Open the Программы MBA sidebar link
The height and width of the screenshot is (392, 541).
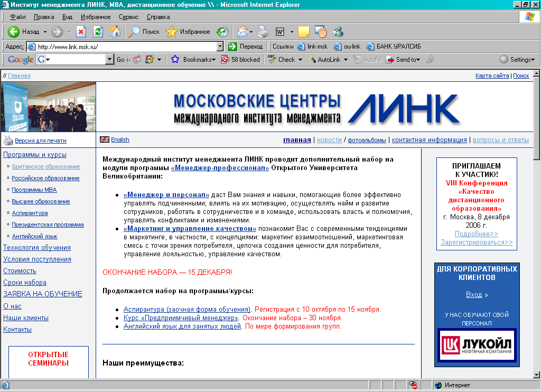tap(34, 190)
